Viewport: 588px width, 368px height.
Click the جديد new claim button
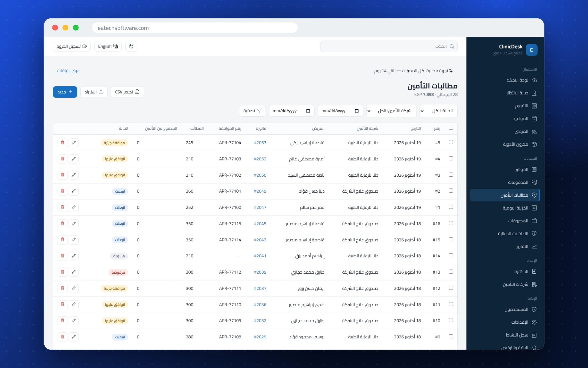pyautogui.click(x=65, y=92)
